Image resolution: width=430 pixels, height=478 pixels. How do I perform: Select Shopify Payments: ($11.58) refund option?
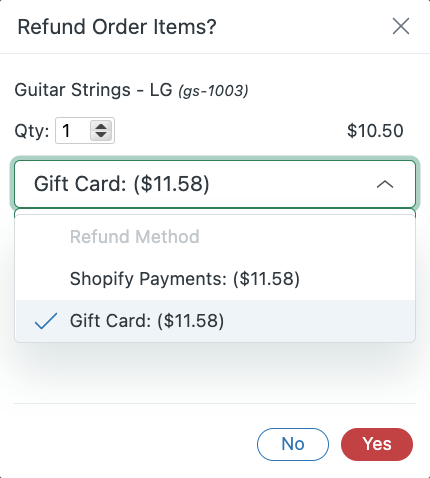pos(215,279)
